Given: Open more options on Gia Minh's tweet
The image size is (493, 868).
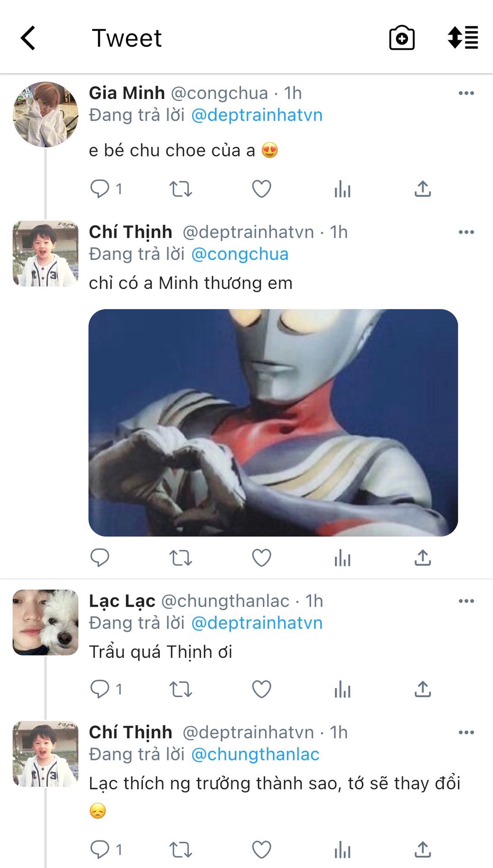Looking at the screenshot, I should pyautogui.click(x=466, y=93).
